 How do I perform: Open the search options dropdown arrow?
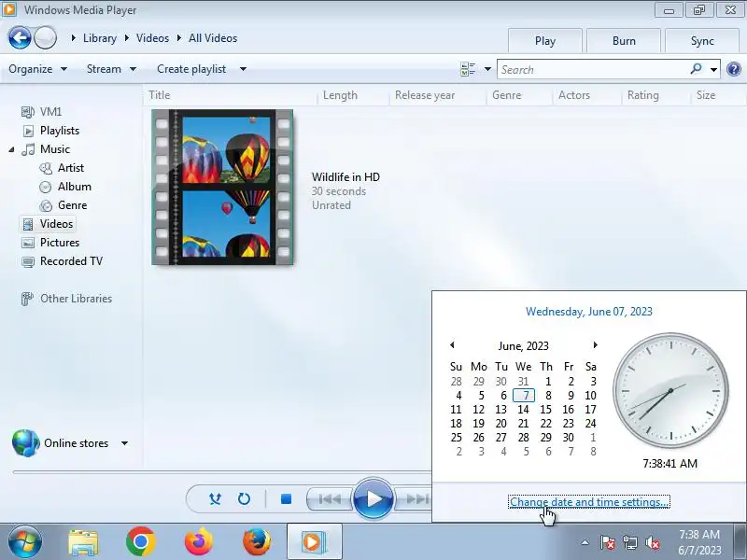(x=713, y=69)
